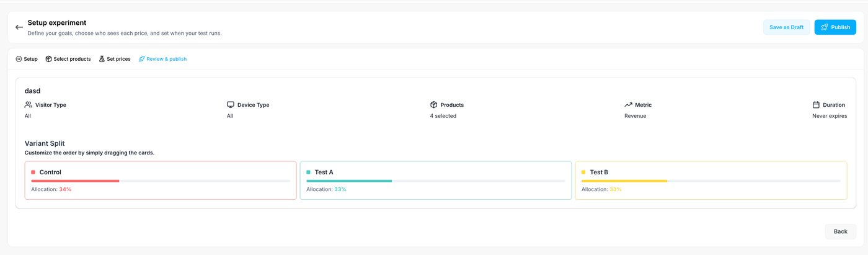This screenshot has height=255, width=868.
Task: Click the Device Type monitor icon
Action: pyautogui.click(x=231, y=105)
